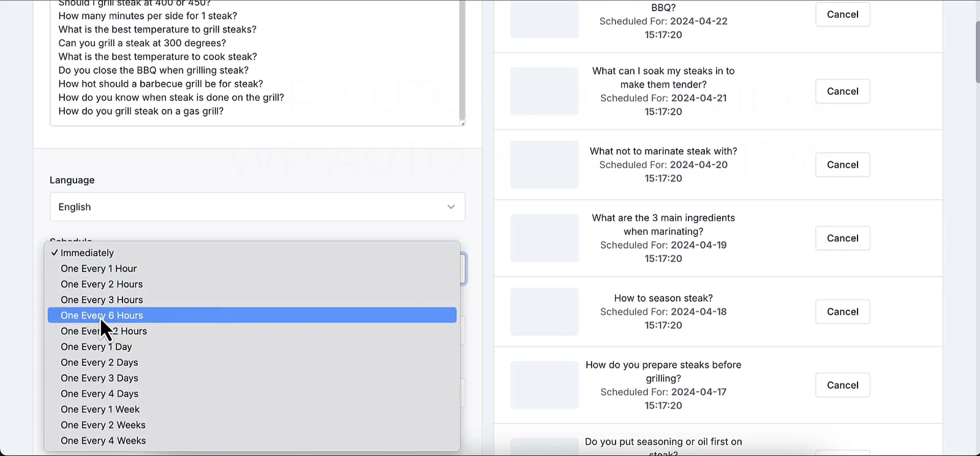This screenshot has width=980, height=456.
Task: Cancel post scheduled for 2024-04-22
Action: [842, 14]
